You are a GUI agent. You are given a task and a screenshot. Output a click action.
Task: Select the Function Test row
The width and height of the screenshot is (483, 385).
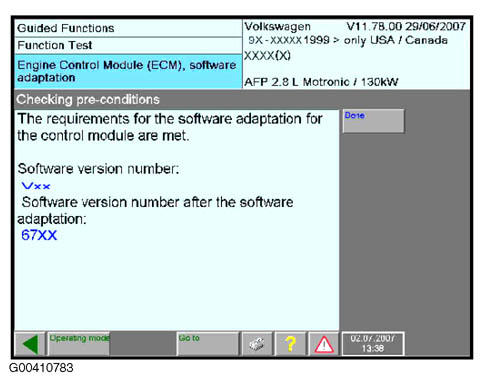tap(128, 45)
